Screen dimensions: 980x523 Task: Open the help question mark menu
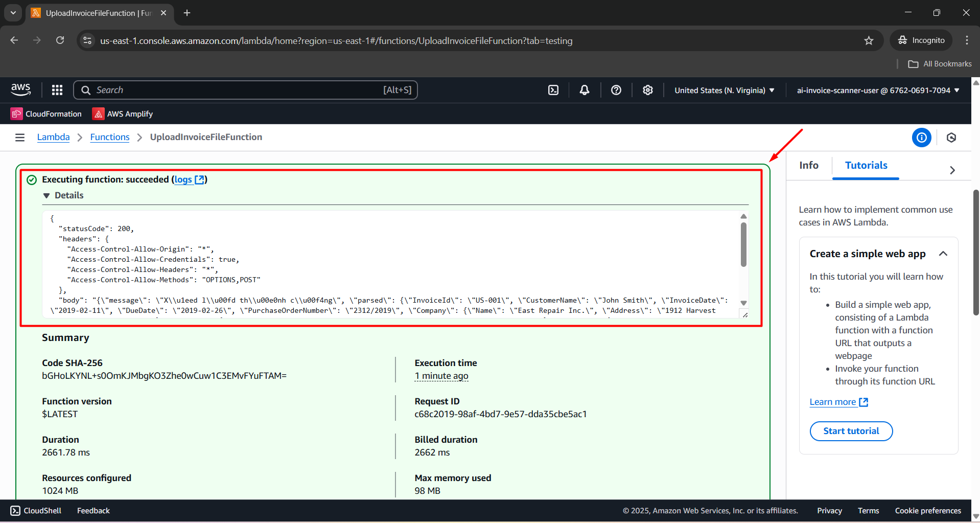tap(616, 90)
